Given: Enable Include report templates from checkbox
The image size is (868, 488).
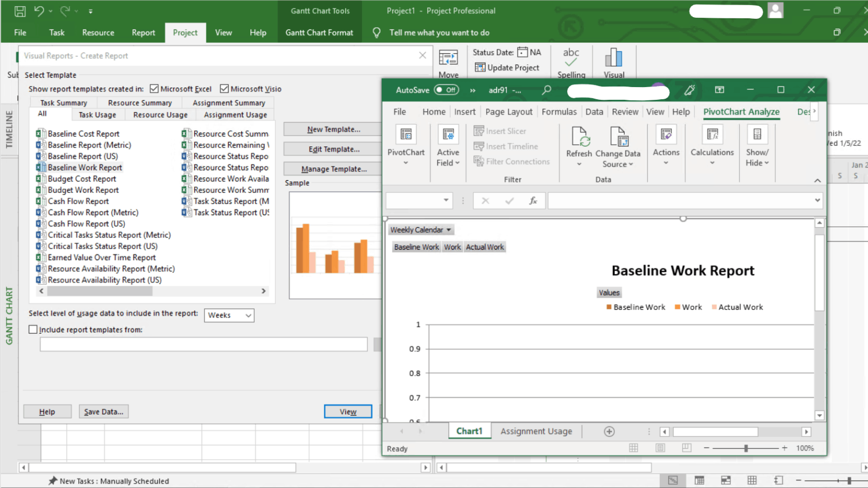Looking at the screenshot, I should click(x=33, y=329).
